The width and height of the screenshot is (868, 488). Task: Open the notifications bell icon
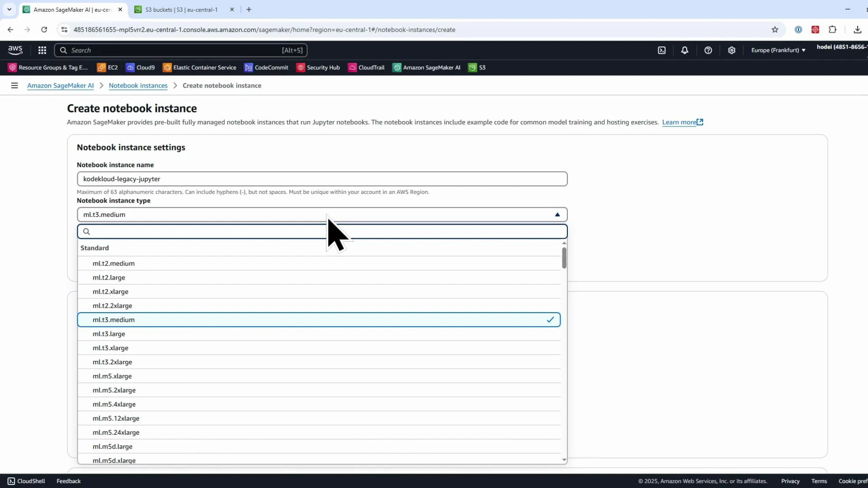coord(684,50)
